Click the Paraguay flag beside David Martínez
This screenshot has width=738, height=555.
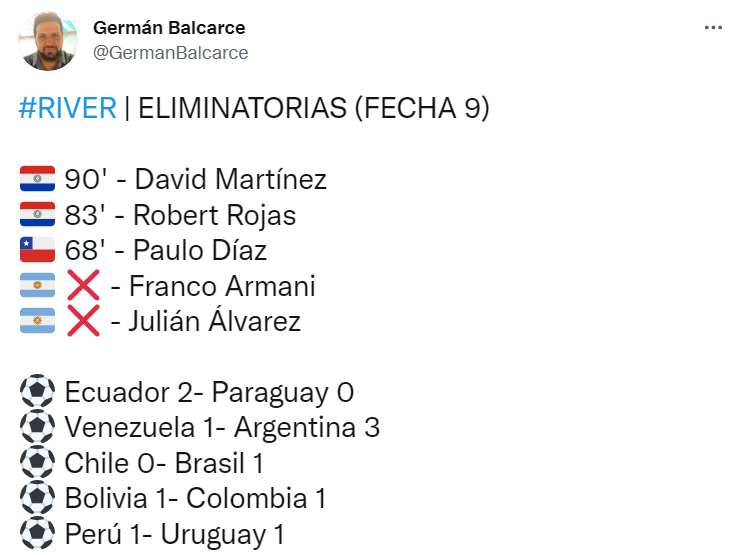point(37,178)
